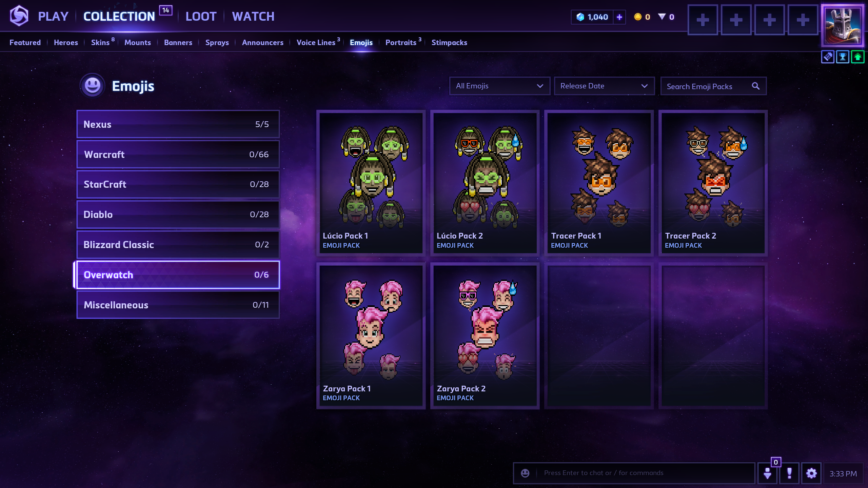
Task: Select the Warcraft emoji category
Action: 178,155
